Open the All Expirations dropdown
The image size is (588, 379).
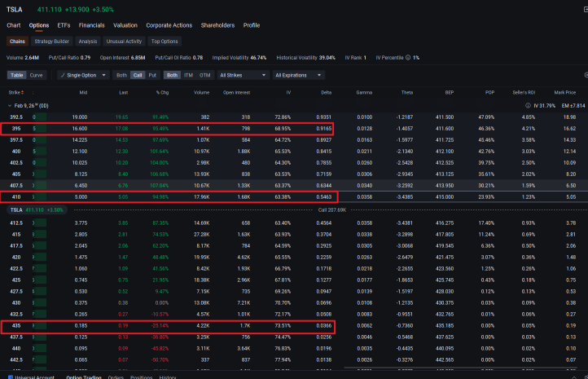[299, 76]
